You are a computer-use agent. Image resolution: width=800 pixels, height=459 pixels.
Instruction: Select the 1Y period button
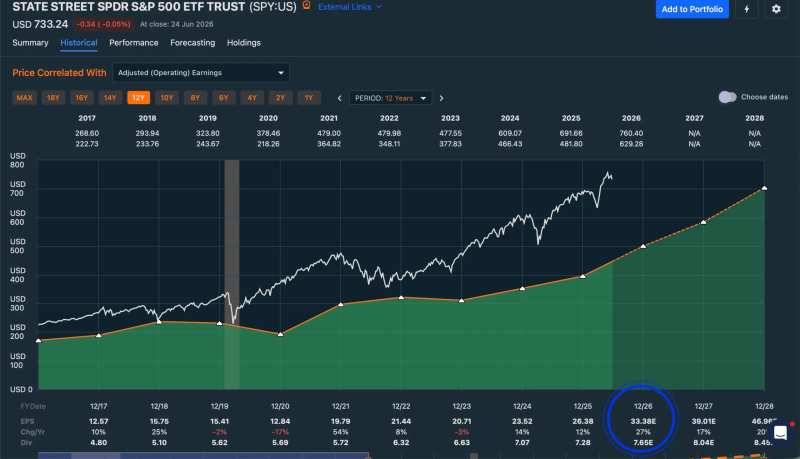[x=309, y=98]
